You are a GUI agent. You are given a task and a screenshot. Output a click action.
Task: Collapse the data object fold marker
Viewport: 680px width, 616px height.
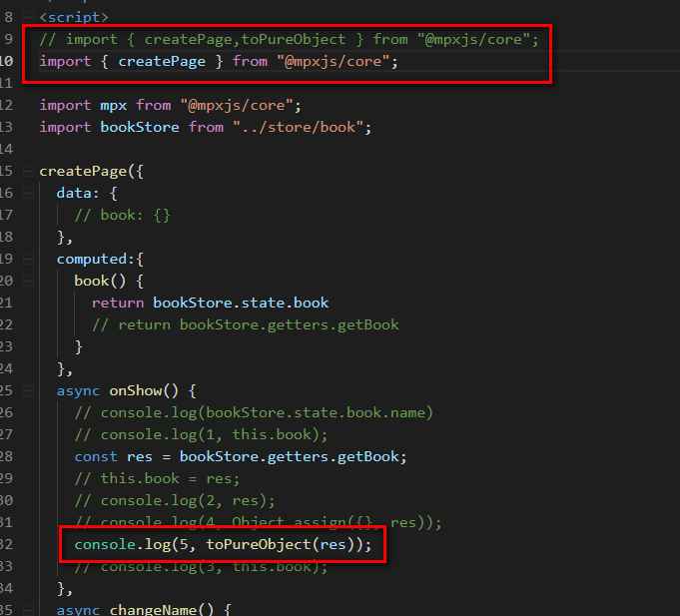(x=28, y=193)
